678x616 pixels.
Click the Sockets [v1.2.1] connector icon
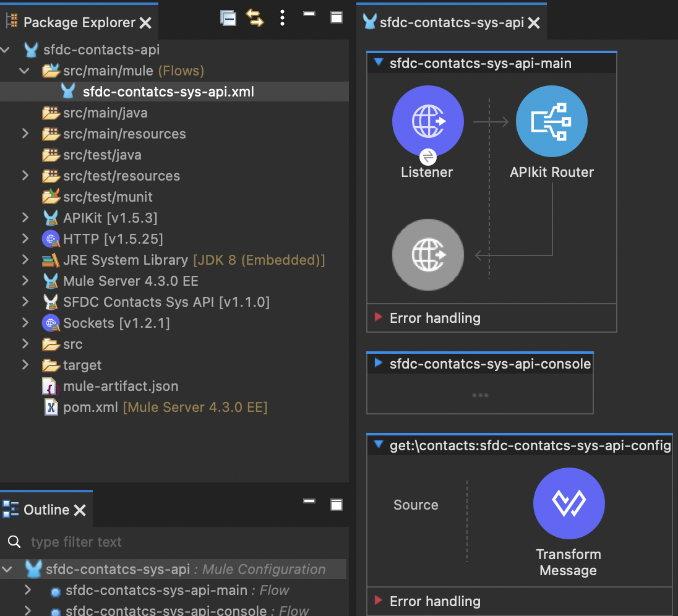pos(51,323)
